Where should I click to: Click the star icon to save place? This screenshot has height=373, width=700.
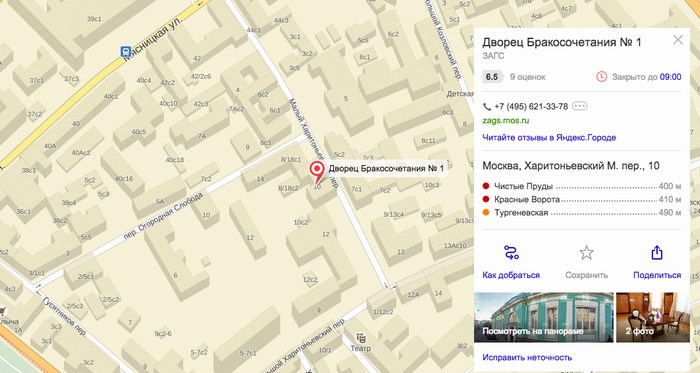coord(586,253)
